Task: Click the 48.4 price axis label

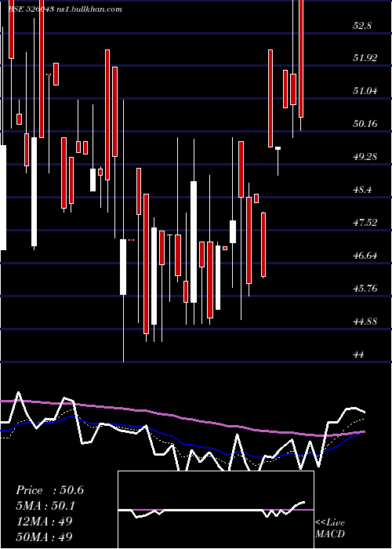Action: (x=362, y=190)
